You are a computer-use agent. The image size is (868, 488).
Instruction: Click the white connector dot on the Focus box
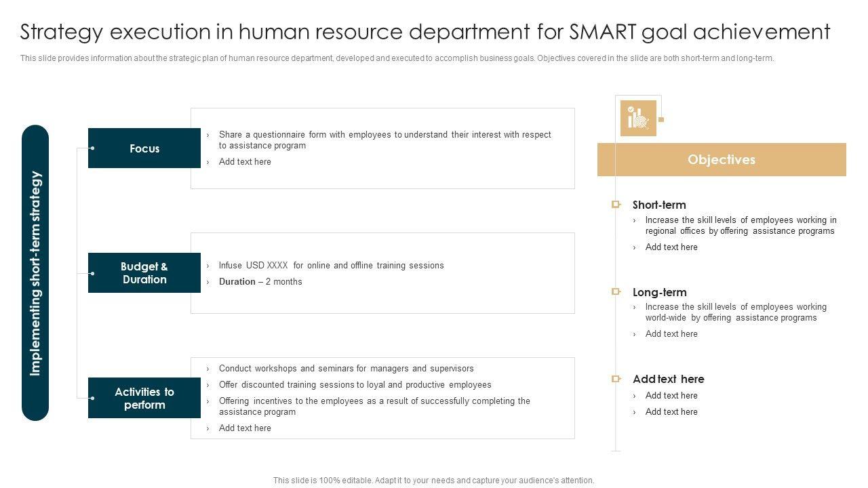(92, 148)
